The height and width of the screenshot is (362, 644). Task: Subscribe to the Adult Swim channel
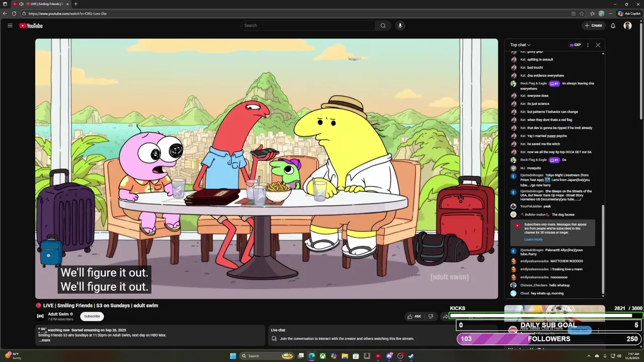tap(92, 316)
